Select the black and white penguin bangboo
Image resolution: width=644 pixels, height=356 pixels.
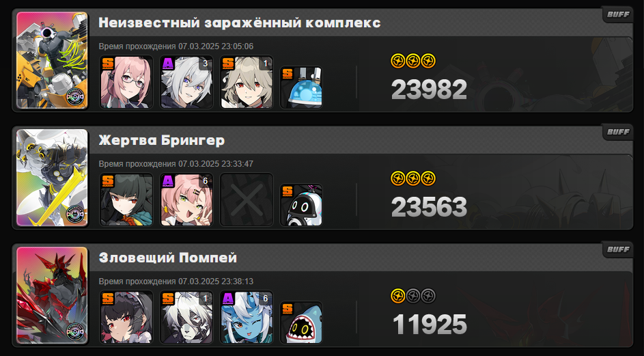click(x=301, y=206)
